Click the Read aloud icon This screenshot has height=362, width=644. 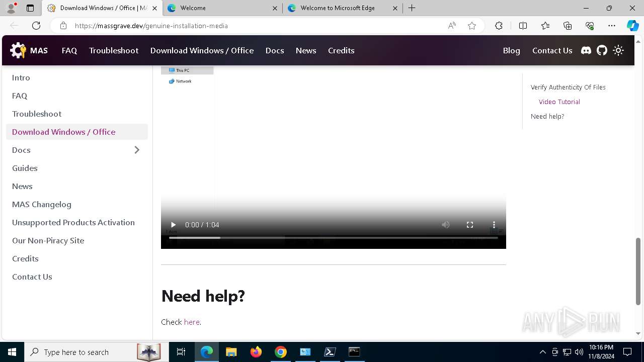(452, 26)
